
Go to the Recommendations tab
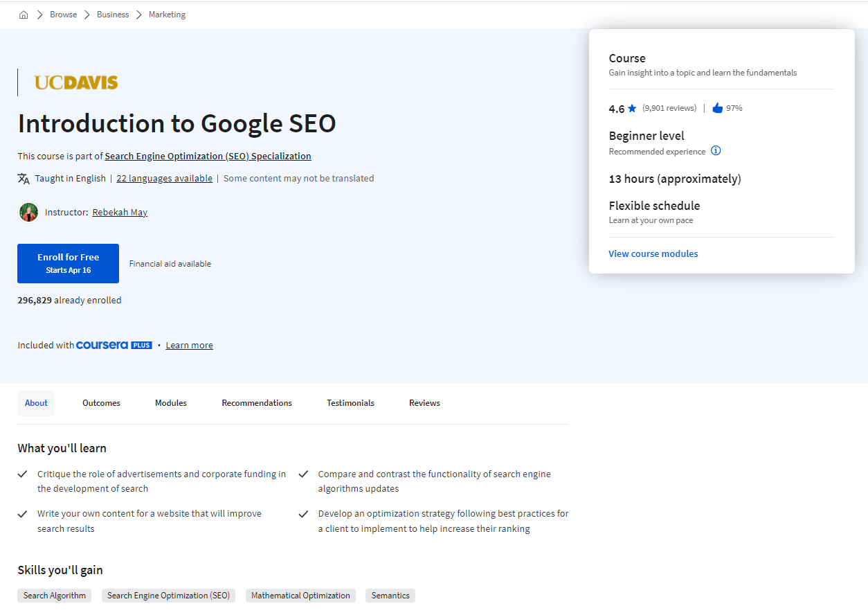point(257,403)
